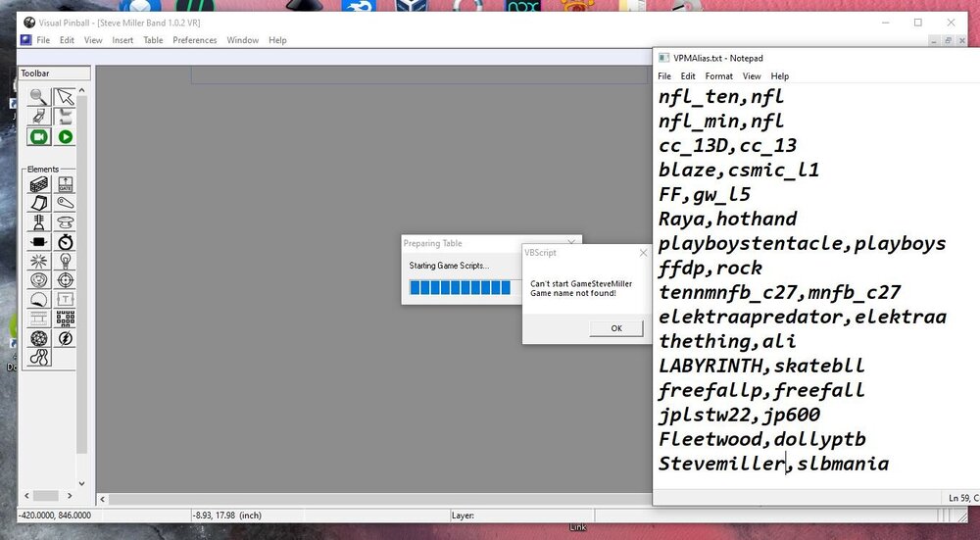Open Visual Pinball's Help menu
Image resolution: width=980 pixels, height=540 pixels.
point(277,40)
